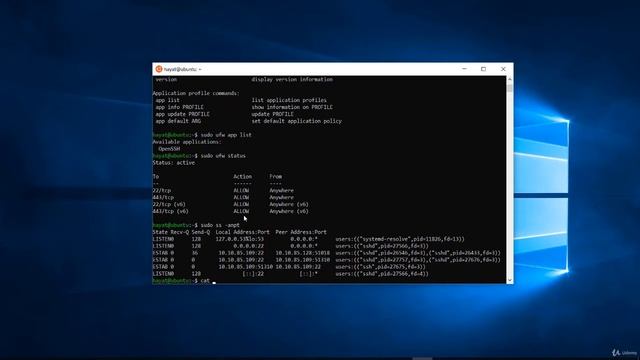The height and width of the screenshot is (360, 640).
Task: Click the scrollbar up arrow in the terminal
Action: coord(509,79)
